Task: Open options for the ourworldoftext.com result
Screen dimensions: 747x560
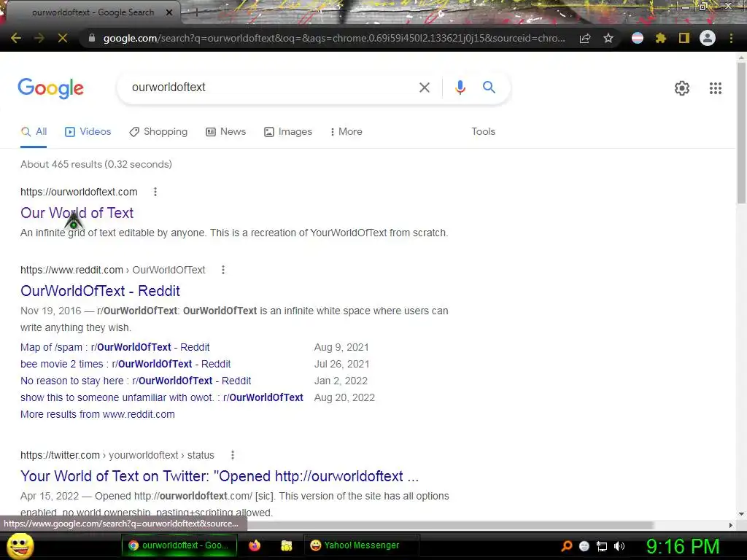Action: click(x=155, y=192)
